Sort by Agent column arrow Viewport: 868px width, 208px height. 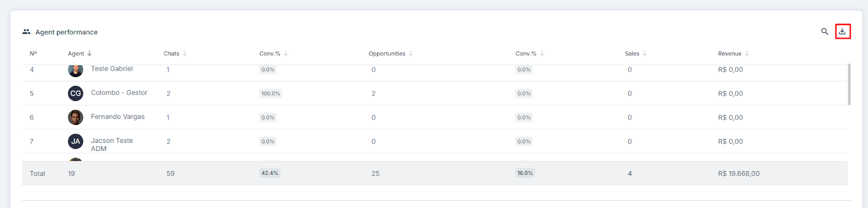90,53
